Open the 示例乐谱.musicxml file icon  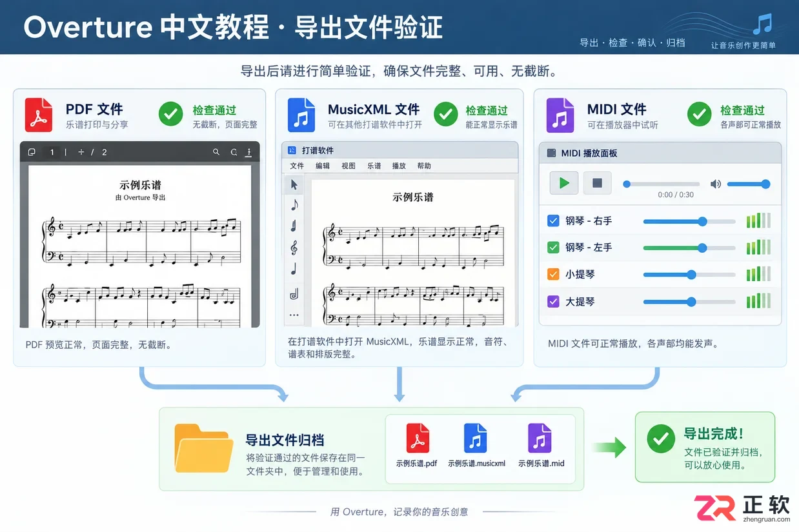click(476, 438)
